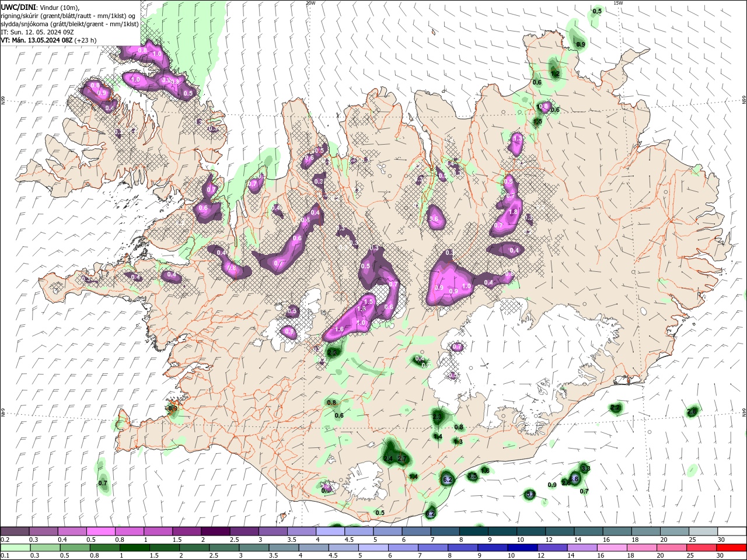This screenshot has height=560, width=747.
Task: Click the UWC/DINI title text
Action: tap(18, 7)
